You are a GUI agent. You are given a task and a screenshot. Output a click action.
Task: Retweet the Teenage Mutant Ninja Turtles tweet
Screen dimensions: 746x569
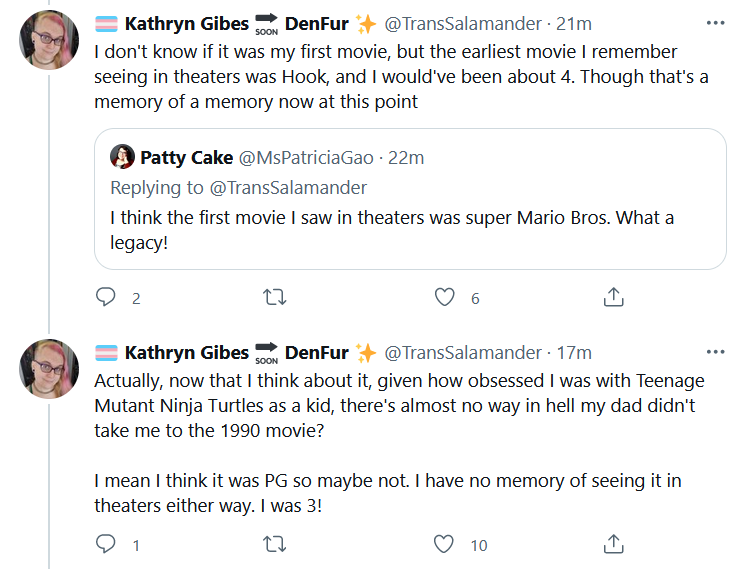[x=275, y=544]
